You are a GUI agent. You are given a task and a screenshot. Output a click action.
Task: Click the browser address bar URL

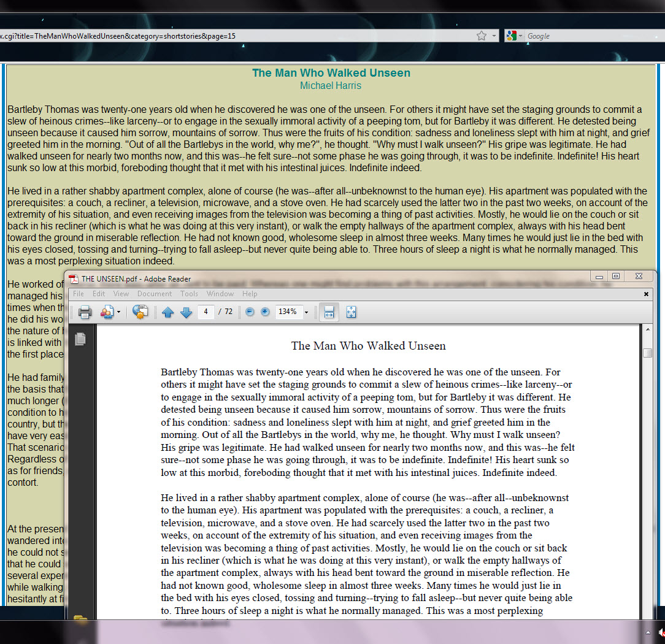237,36
